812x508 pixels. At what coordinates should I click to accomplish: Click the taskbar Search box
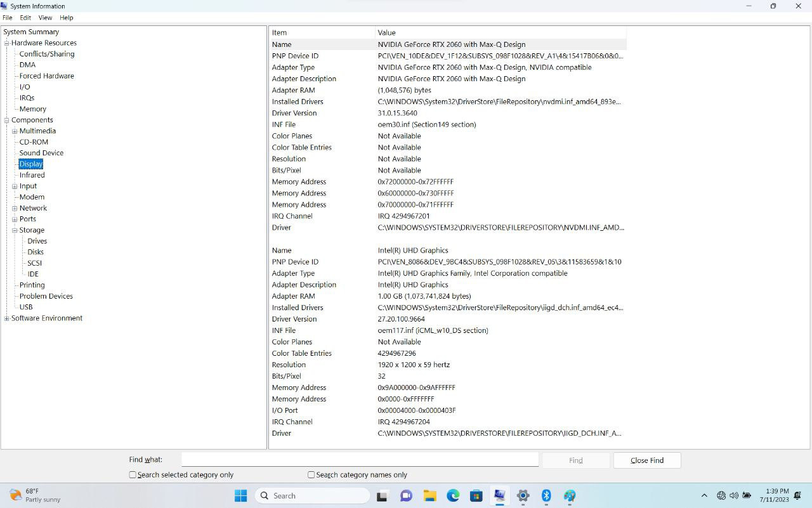click(313, 496)
